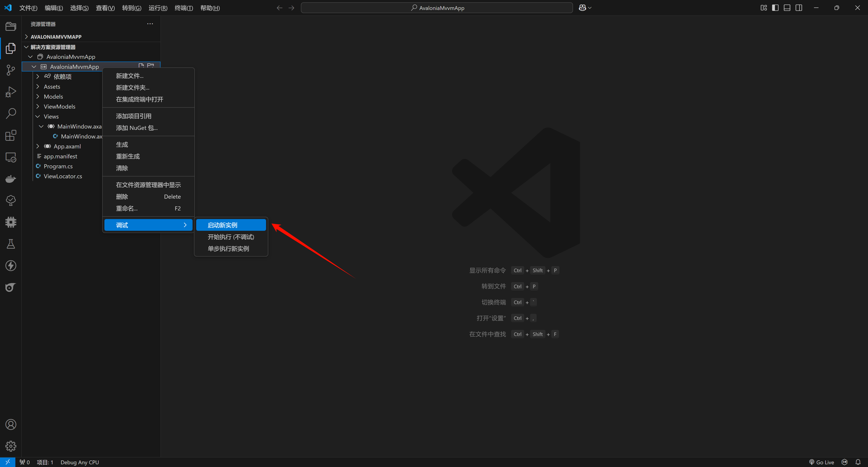Choose 单步执行新实例 submenu item
This screenshot has height=467, width=868.
tap(231, 248)
